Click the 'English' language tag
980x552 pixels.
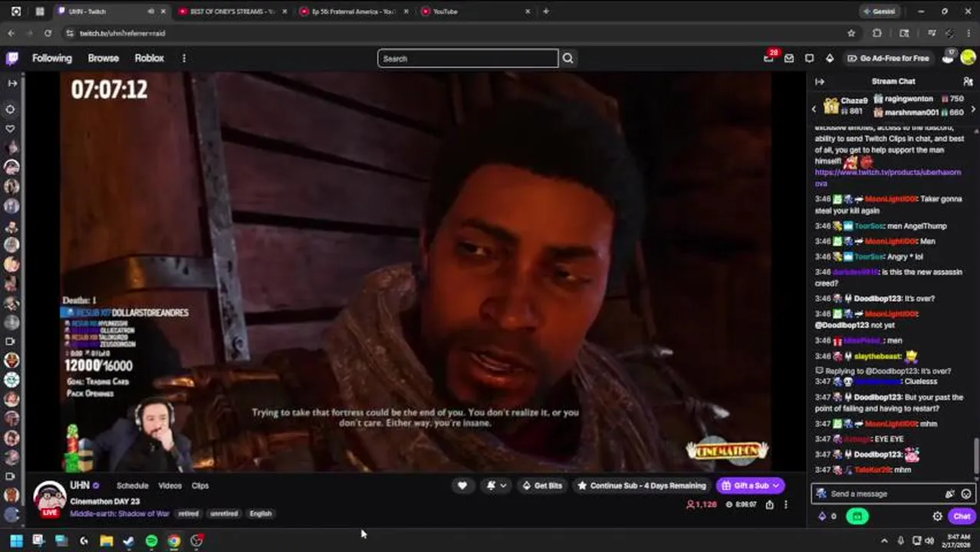tap(261, 514)
